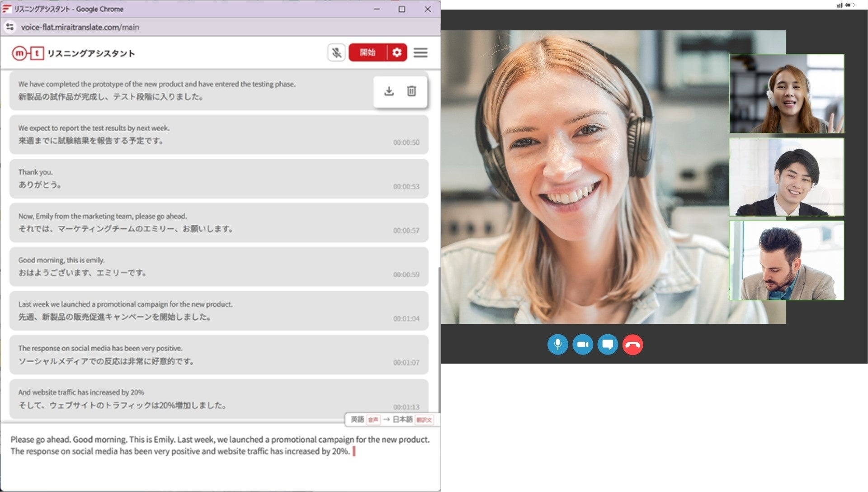
Task: Select the man in black suit thumbnail
Action: click(786, 177)
